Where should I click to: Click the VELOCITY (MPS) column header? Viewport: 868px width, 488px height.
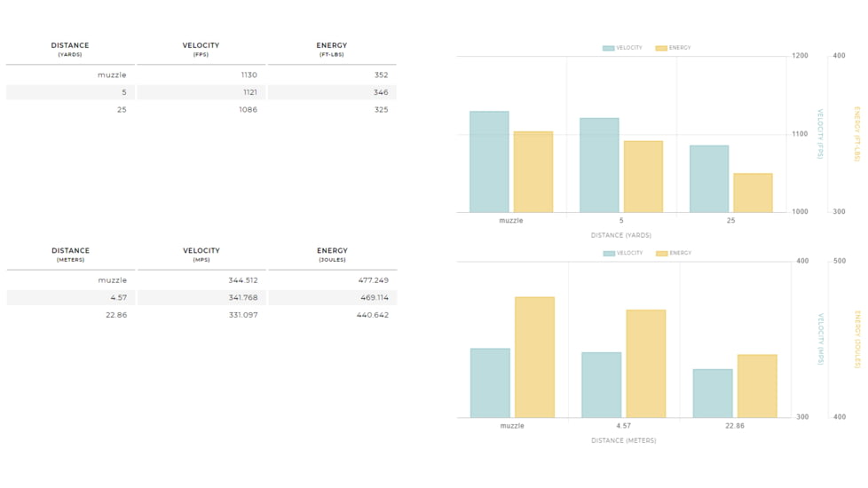pyautogui.click(x=201, y=255)
